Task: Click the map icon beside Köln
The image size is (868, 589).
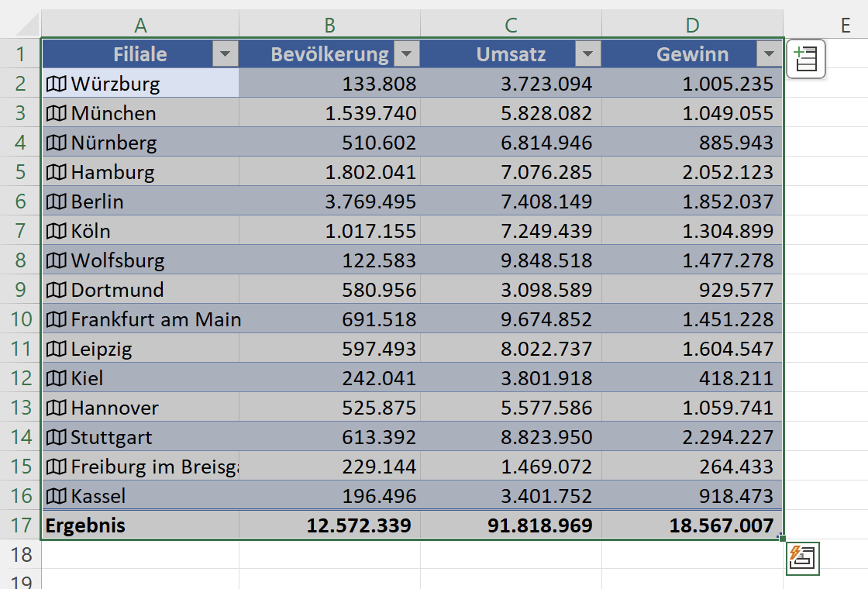Action: pos(56,231)
